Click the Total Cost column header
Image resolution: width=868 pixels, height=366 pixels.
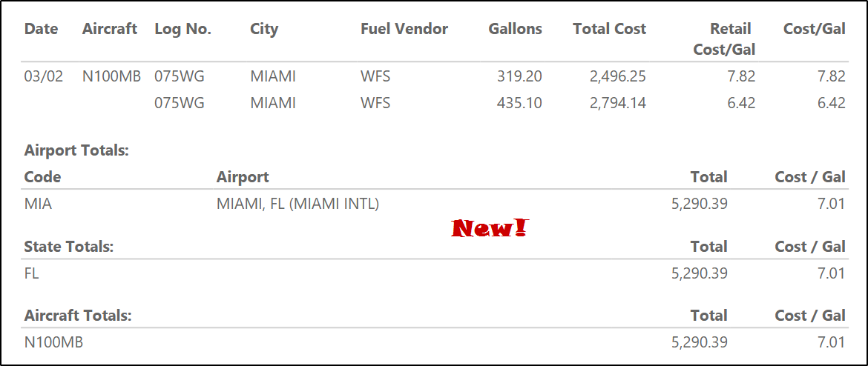[x=609, y=29]
